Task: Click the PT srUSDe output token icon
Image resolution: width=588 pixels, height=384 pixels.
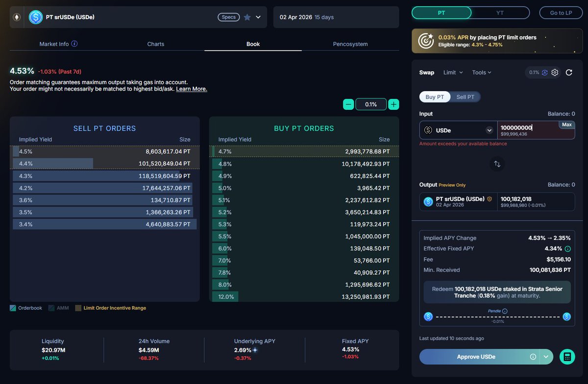Action: 428,201
